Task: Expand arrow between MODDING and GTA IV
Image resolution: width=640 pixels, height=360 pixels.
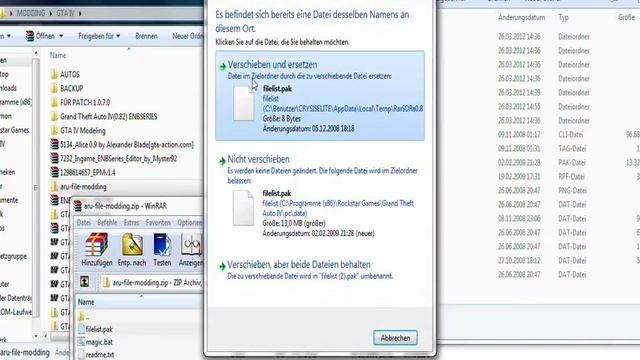Action: click(x=51, y=13)
